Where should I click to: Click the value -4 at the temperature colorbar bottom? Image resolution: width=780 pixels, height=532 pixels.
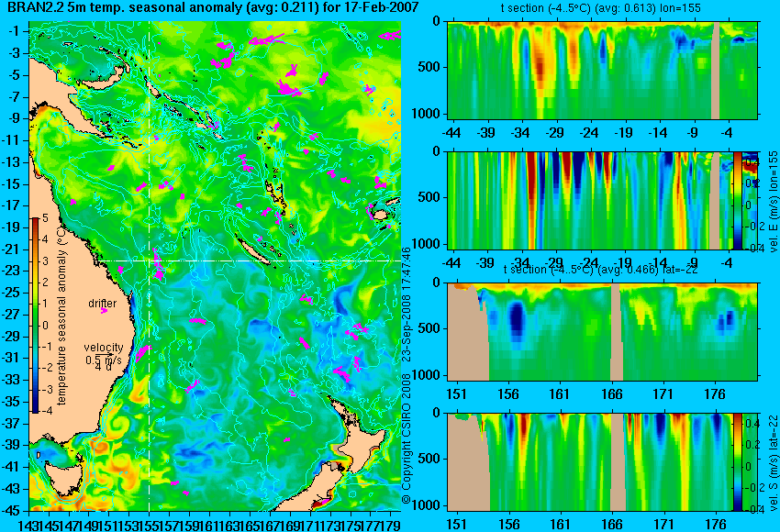click(x=45, y=411)
